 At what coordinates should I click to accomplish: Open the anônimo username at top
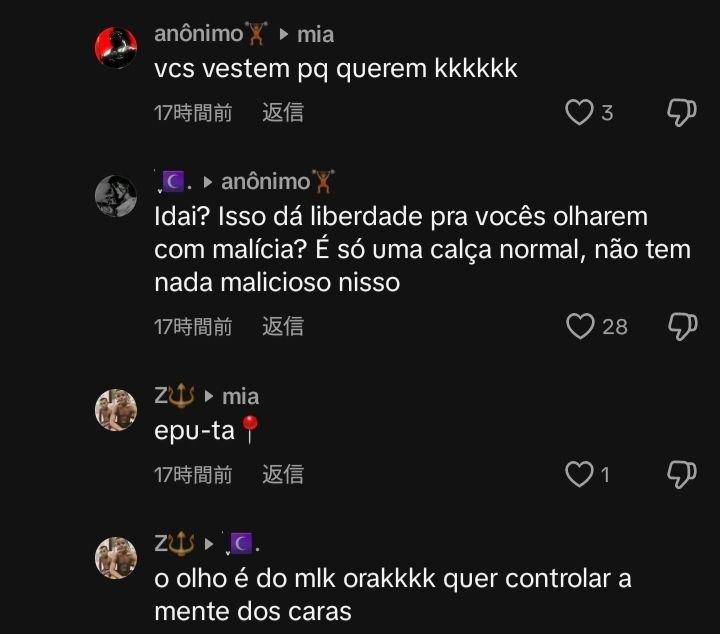pyautogui.click(x=211, y=34)
